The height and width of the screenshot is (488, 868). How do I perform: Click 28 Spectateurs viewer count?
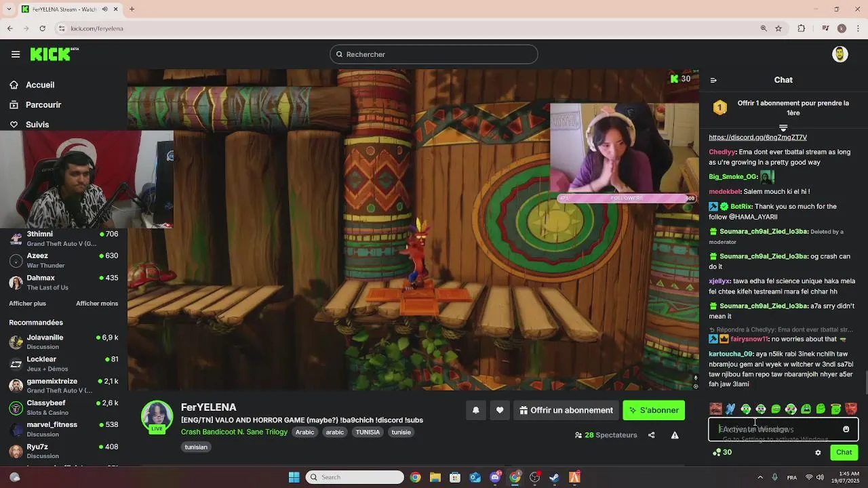pos(606,435)
